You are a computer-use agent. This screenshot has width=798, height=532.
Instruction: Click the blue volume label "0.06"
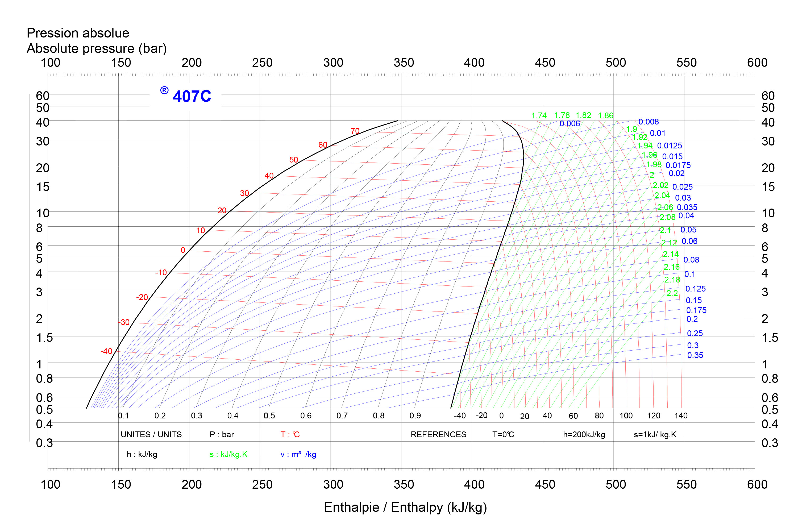point(689,241)
